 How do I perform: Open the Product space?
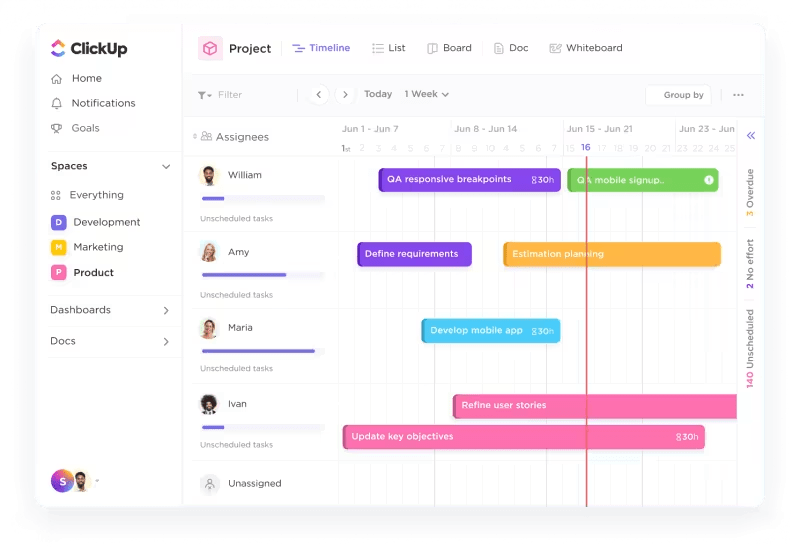(x=82, y=272)
